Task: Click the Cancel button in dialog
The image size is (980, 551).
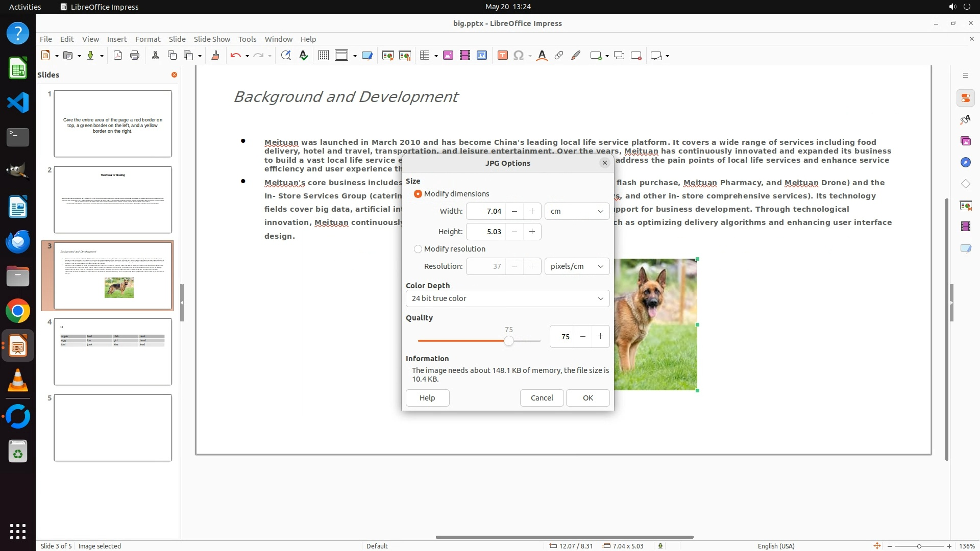Action: click(542, 398)
